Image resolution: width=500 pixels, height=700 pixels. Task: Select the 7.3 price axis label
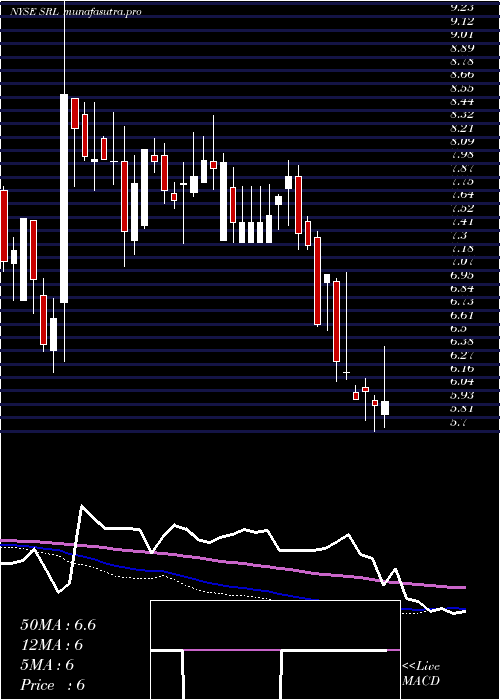point(458,235)
